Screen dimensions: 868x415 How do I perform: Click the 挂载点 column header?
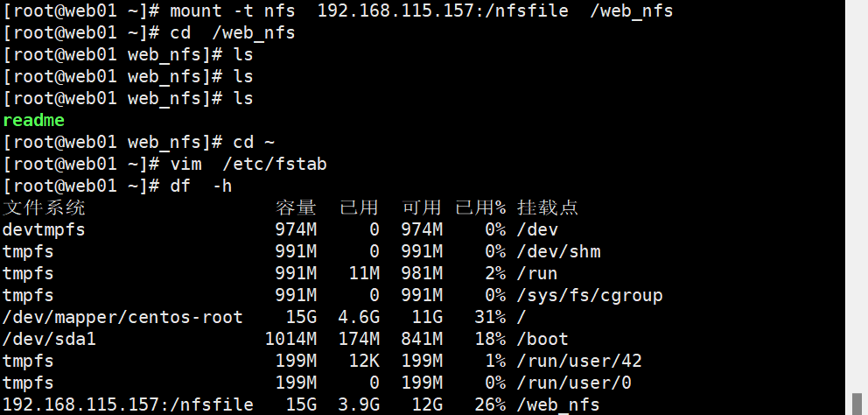[x=548, y=207]
